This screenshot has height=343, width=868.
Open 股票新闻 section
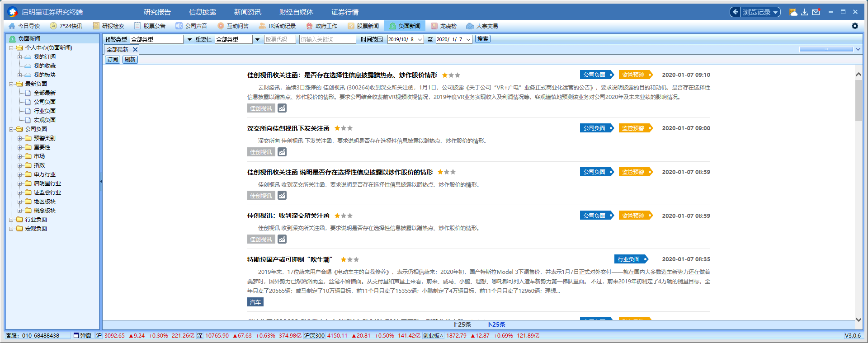[x=363, y=26]
